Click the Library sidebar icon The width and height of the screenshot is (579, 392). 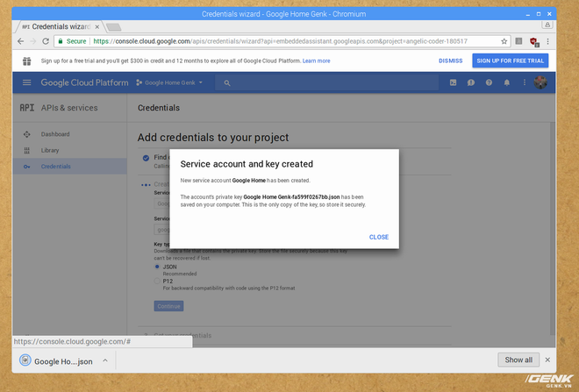pyautogui.click(x=27, y=150)
